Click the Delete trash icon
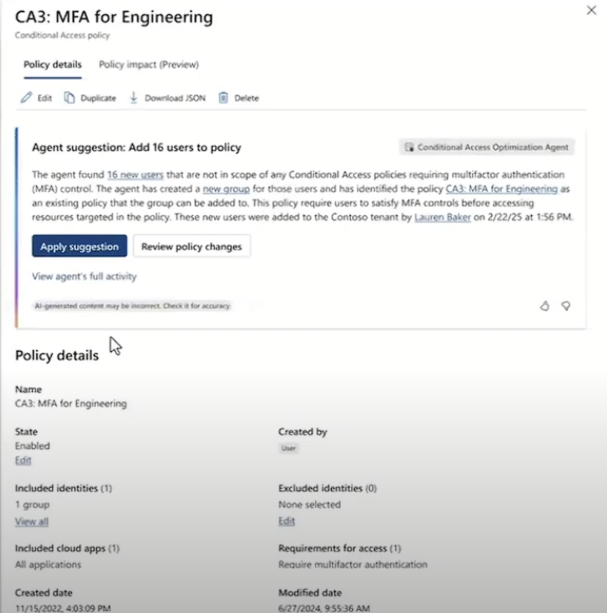This screenshot has height=613, width=607. click(223, 98)
